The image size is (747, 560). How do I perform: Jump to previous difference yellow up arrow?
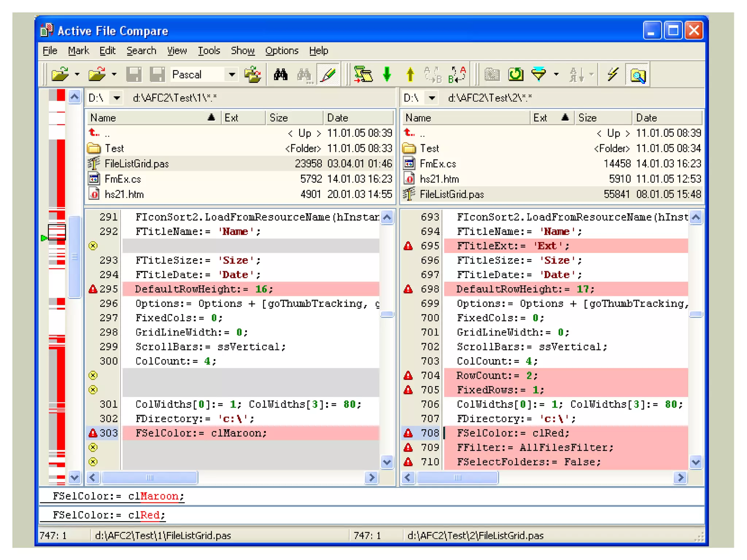click(x=410, y=75)
